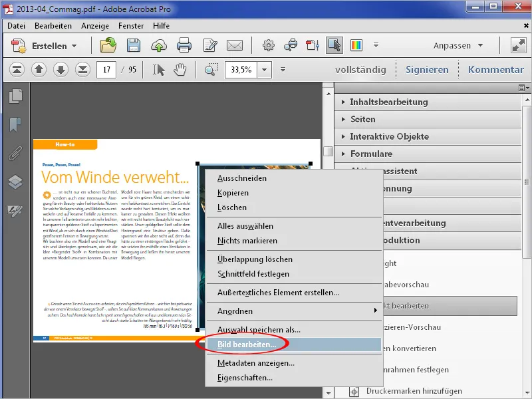
Task: Open layers panel in sidebar
Action: pos(15,182)
